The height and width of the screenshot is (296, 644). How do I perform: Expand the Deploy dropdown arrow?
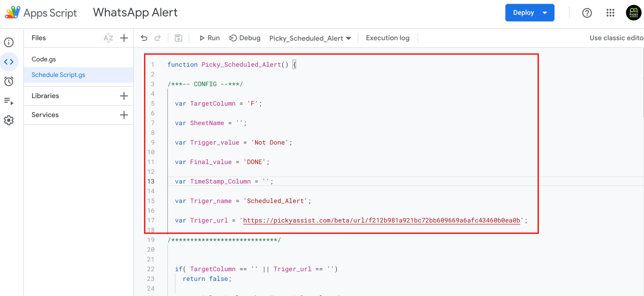pos(545,13)
